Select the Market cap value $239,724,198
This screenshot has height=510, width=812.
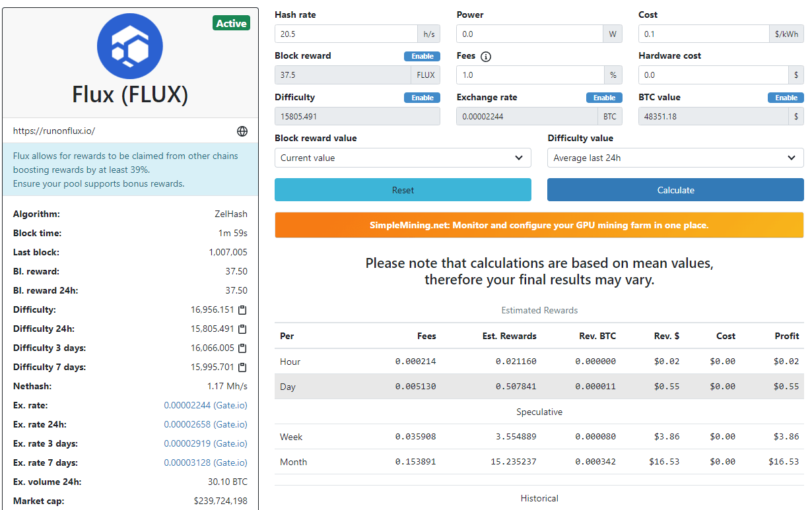(x=220, y=501)
